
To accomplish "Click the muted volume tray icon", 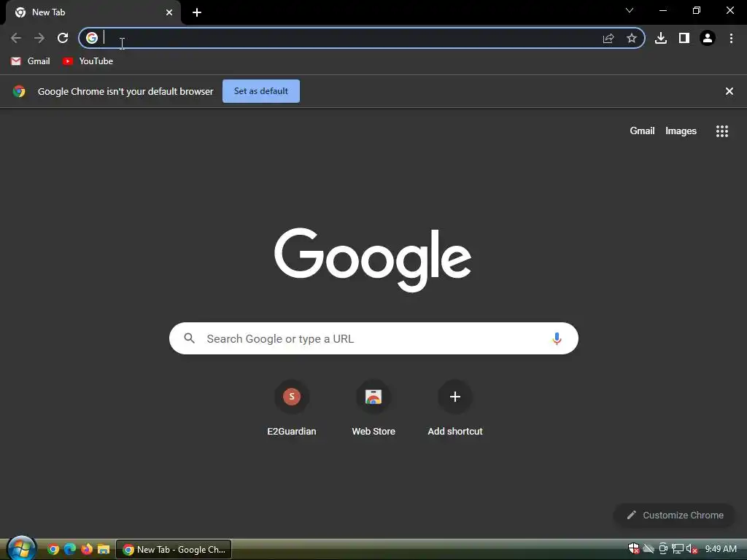I will pos(692,549).
